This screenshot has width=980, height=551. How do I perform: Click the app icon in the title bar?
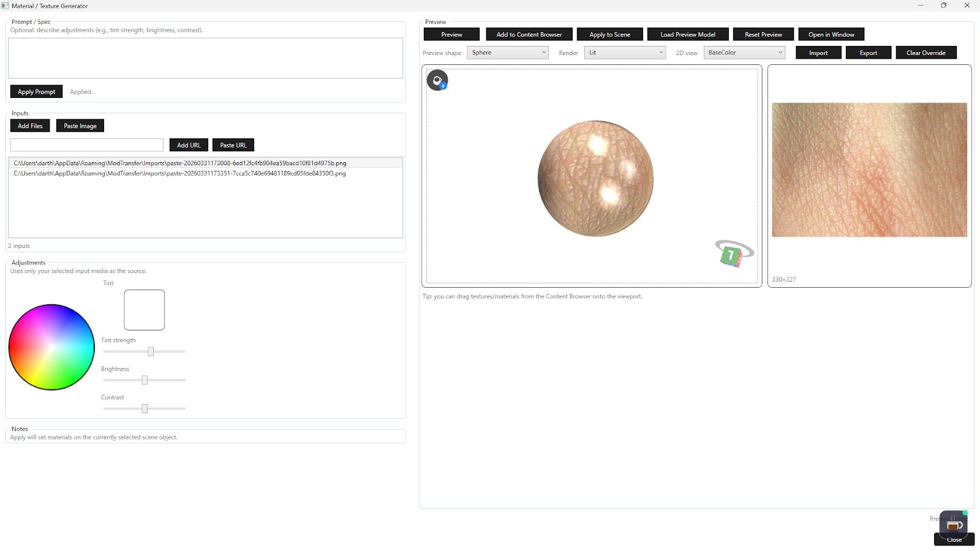(5, 6)
